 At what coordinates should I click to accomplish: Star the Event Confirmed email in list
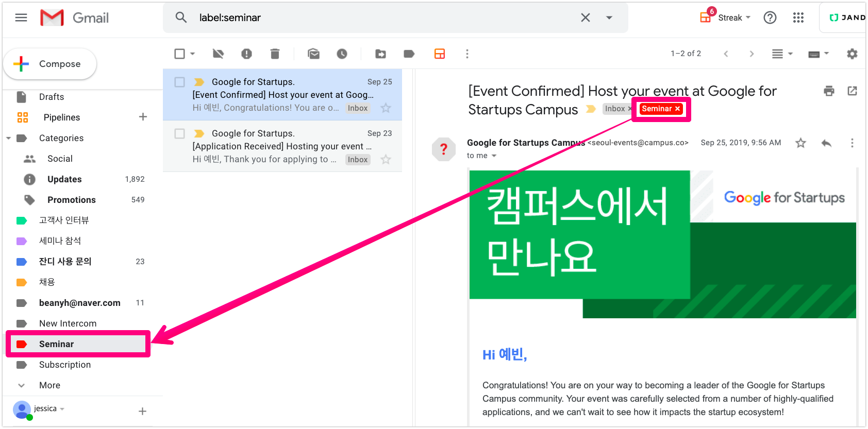coord(386,108)
